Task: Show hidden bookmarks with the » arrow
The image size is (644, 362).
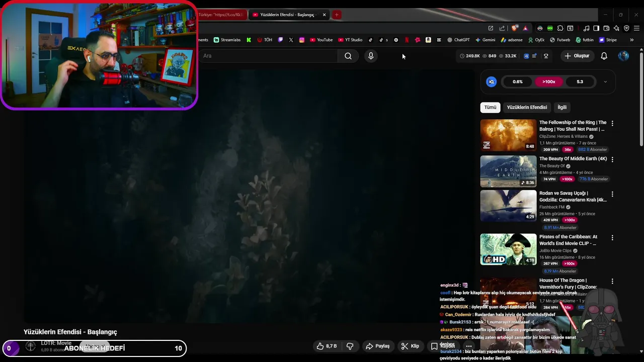Action: point(632,40)
